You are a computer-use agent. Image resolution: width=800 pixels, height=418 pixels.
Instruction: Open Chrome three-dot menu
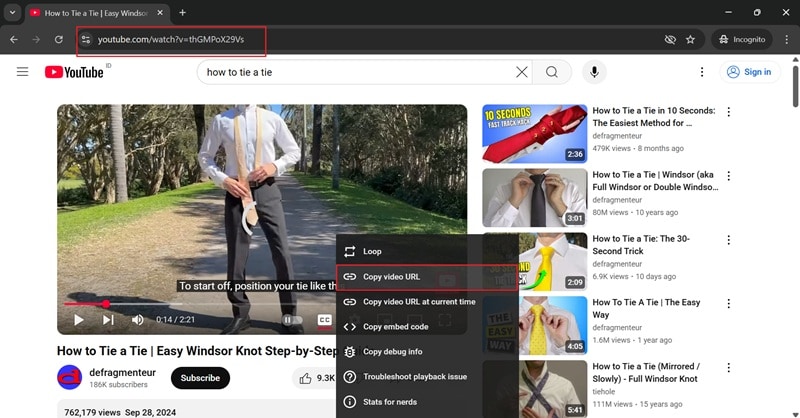(x=787, y=39)
